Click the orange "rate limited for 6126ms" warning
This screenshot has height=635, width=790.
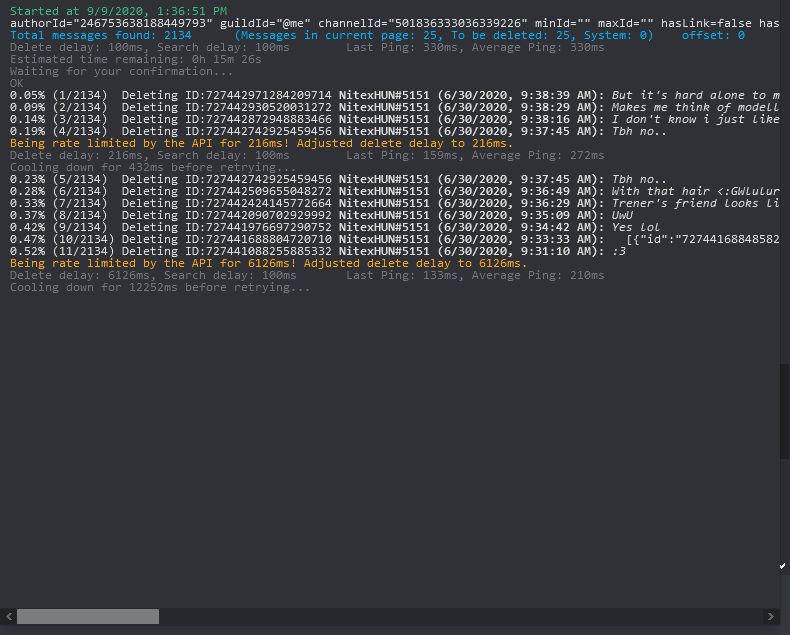268,264
